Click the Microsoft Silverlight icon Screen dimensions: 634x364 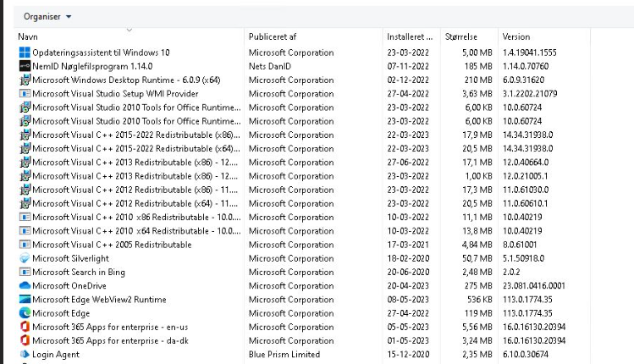pos(25,258)
